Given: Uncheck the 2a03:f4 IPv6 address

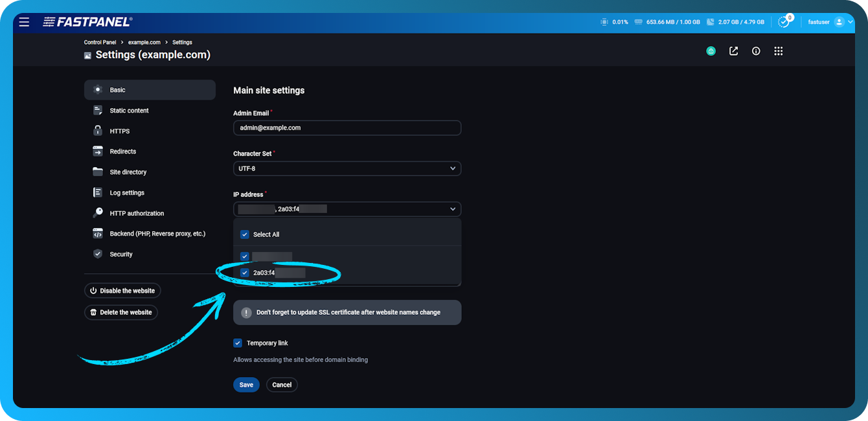Looking at the screenshot, I should tap(245, 273).
